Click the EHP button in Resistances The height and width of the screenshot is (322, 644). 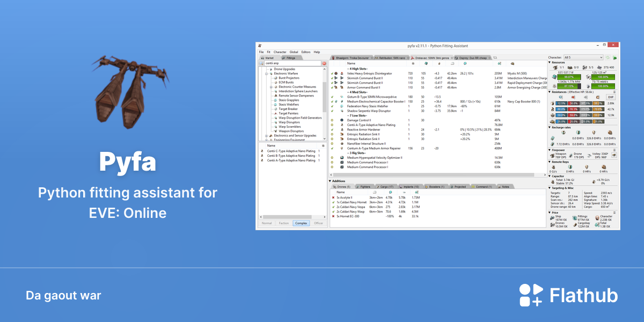coord(610,97)
